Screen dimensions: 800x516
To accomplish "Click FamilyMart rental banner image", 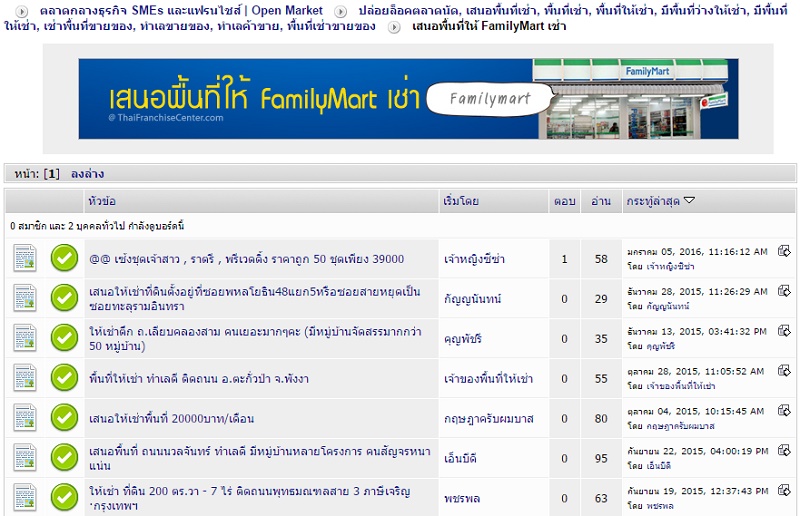I will click(x=408, y=99).
